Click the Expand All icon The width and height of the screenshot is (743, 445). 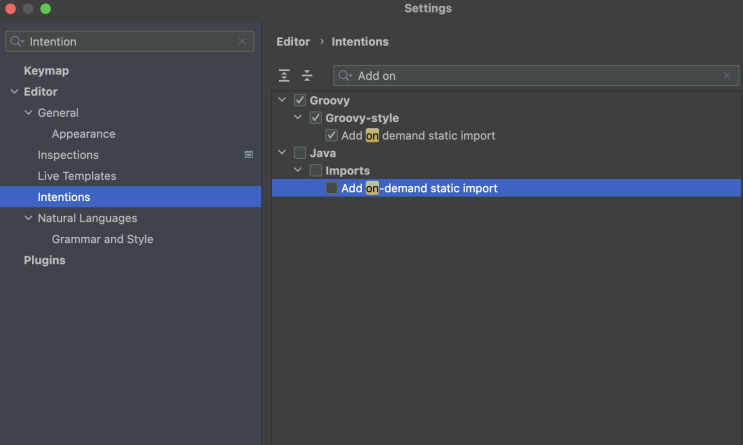tap(285, 76)
